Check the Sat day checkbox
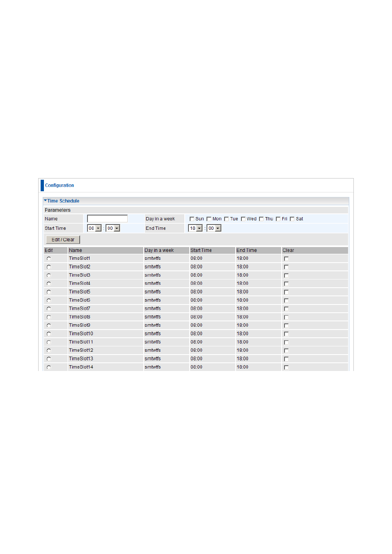Viewport: 392px width, 554px height. point(292,219)
